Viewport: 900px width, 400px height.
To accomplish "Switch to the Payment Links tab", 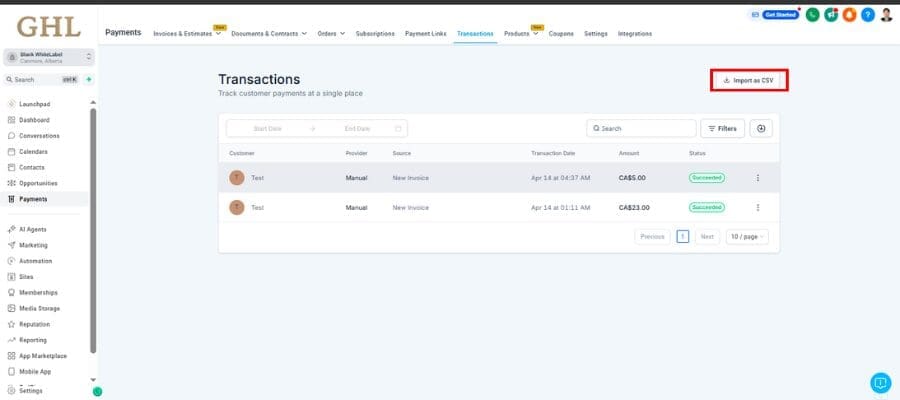I will (425, 34).
